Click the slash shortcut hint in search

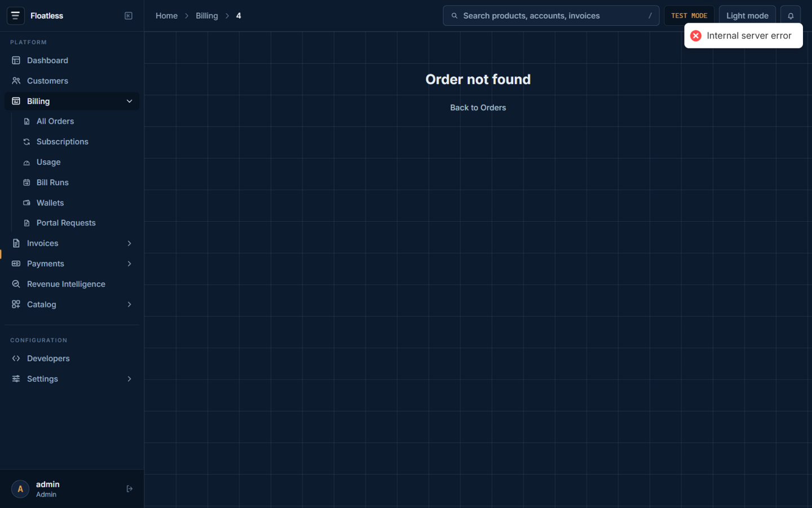pyautogui.click(x=650, y=16)
